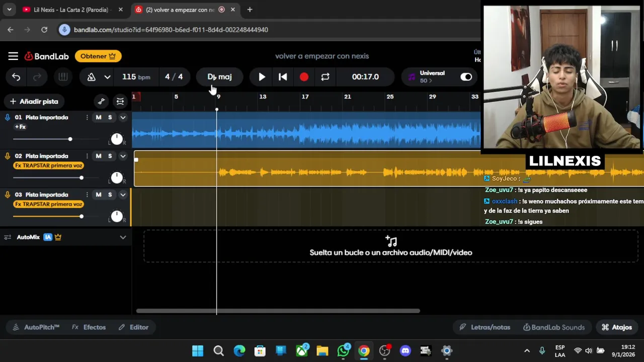Viewport: 644px width, 362px height.
Task: Reload the BandLab page
Action: [44, 30]
